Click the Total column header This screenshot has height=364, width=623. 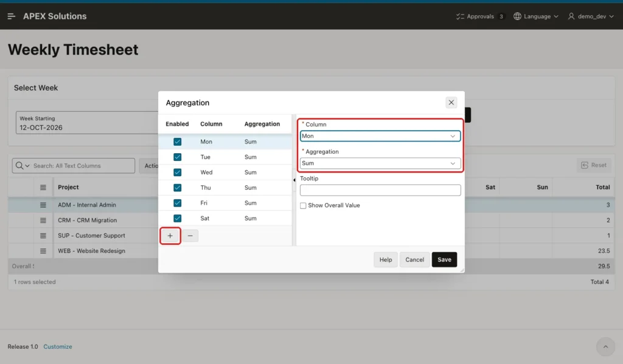click(602, 187)
